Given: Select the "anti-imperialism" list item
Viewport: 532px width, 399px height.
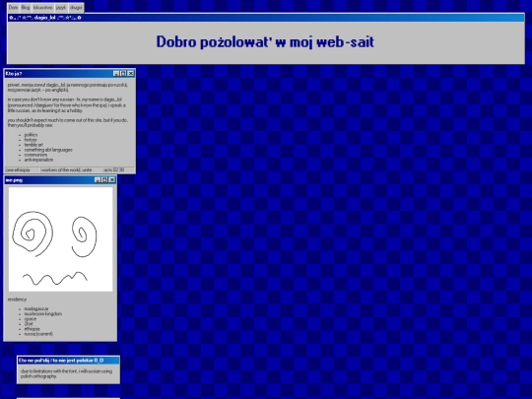Looking at the screenshot, I should 38,160.
